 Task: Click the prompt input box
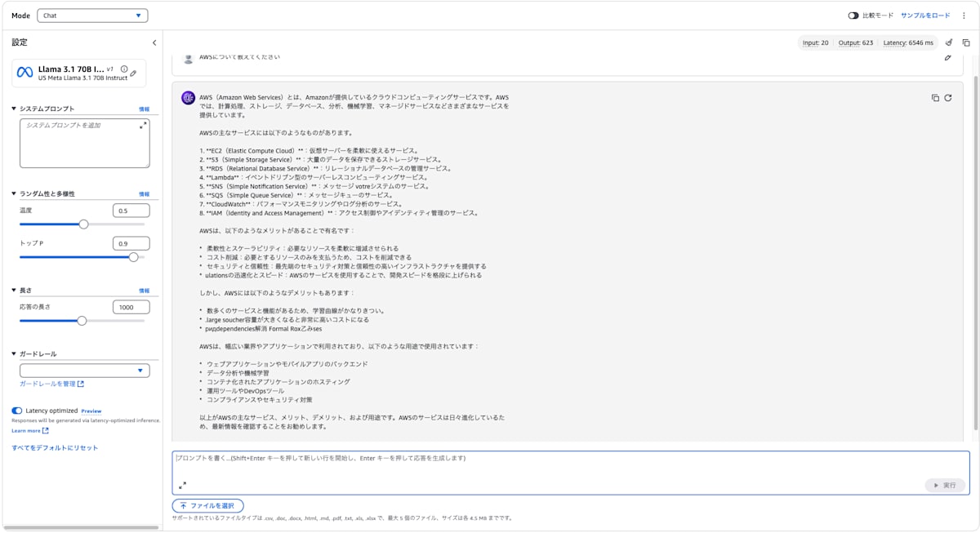(571, 473)
